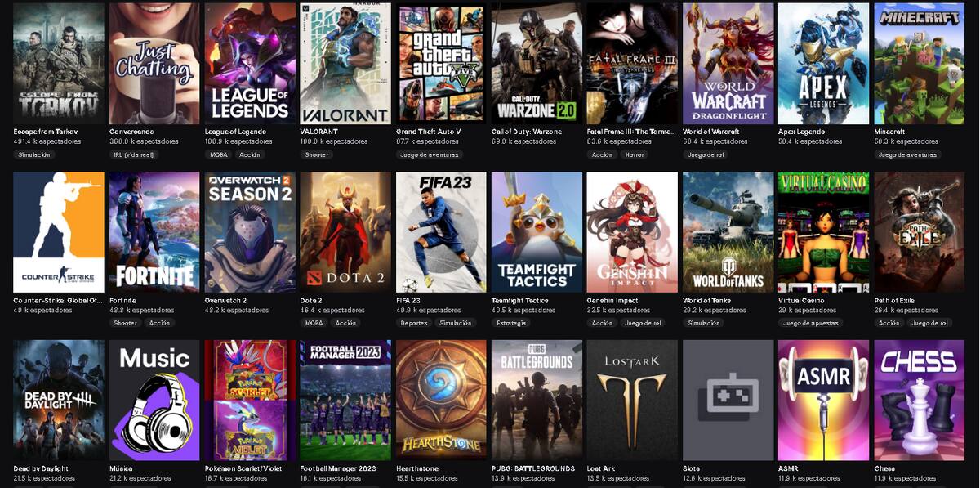Open the Dead by Daylight cover art
The image size is (980, 488).
[59, 401]
